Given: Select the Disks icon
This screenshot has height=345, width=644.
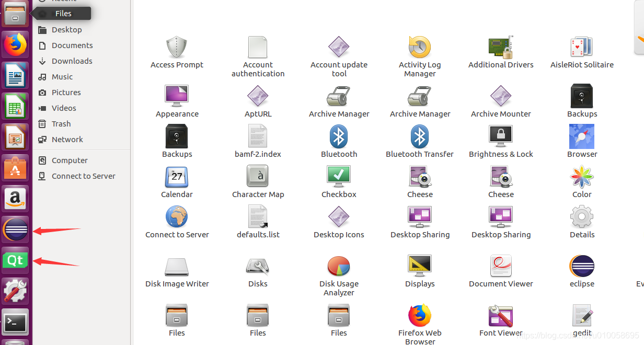Looking at the screenshot, I should [x=258, y=266].
